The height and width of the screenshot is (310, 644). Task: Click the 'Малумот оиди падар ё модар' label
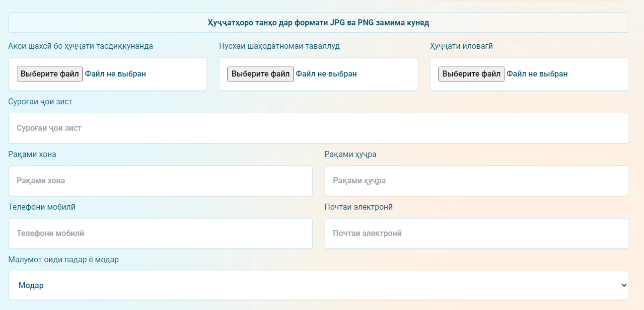pos(64,260)
